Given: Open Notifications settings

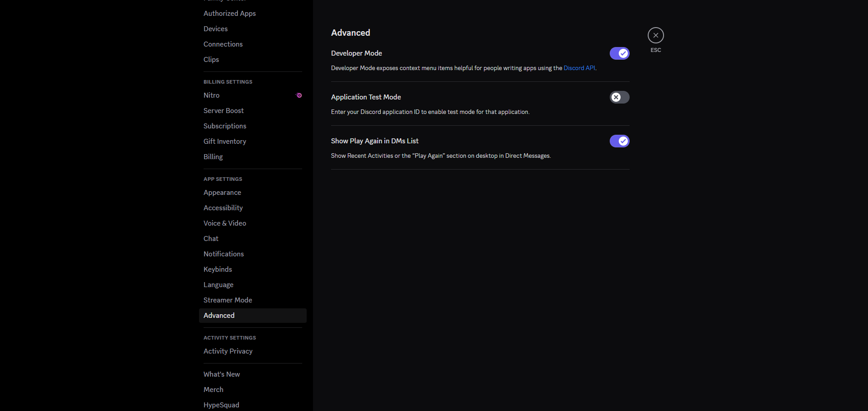Looking at the screenshot, I should (252, 254).
